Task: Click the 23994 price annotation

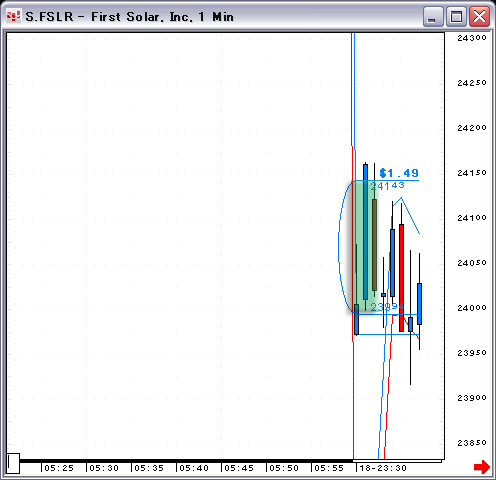Action: [x=387, y=307]
